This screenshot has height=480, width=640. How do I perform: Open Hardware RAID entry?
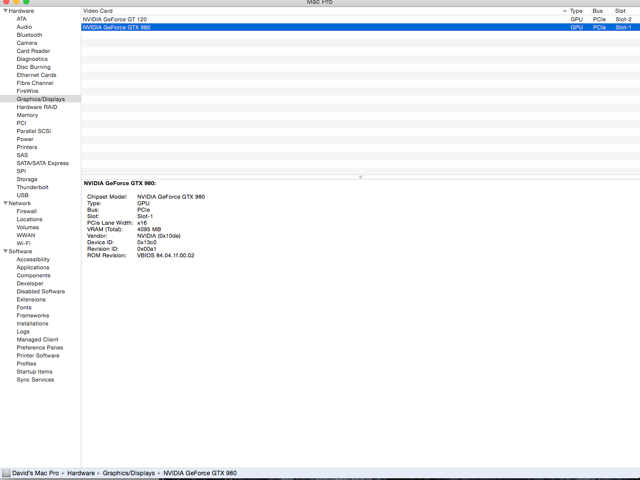pyautogui.click(x=37, y=107)
